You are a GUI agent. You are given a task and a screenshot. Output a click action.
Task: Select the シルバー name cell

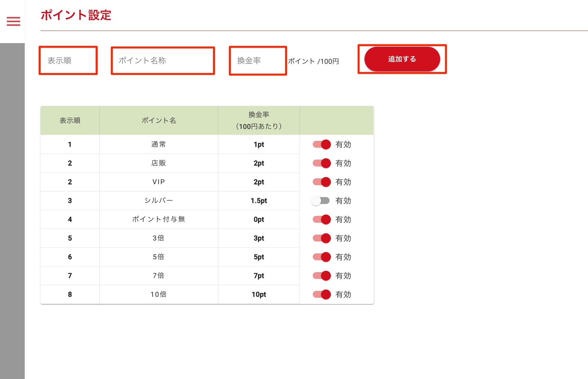click(x=159, y=201)
